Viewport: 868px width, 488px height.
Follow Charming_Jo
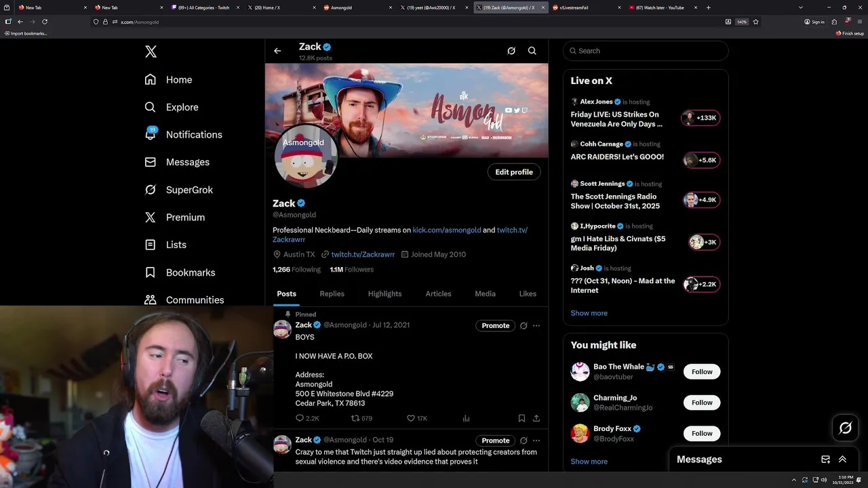tap(702, 403)
